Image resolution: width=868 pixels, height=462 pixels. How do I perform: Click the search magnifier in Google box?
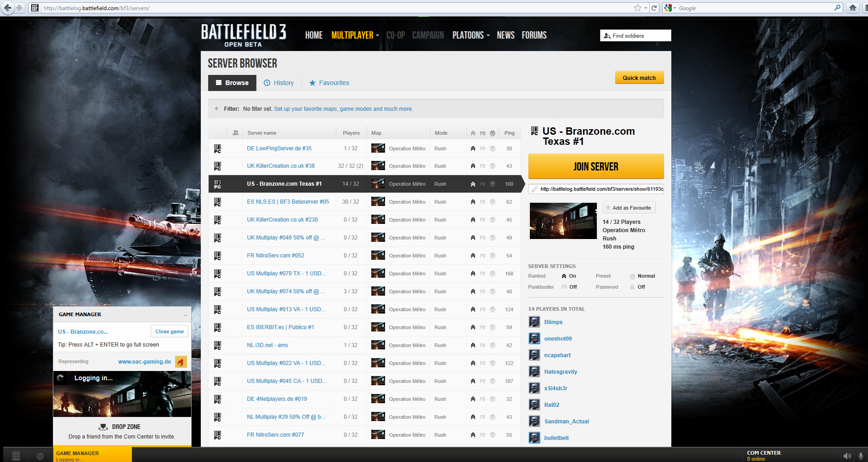(837, 8)
